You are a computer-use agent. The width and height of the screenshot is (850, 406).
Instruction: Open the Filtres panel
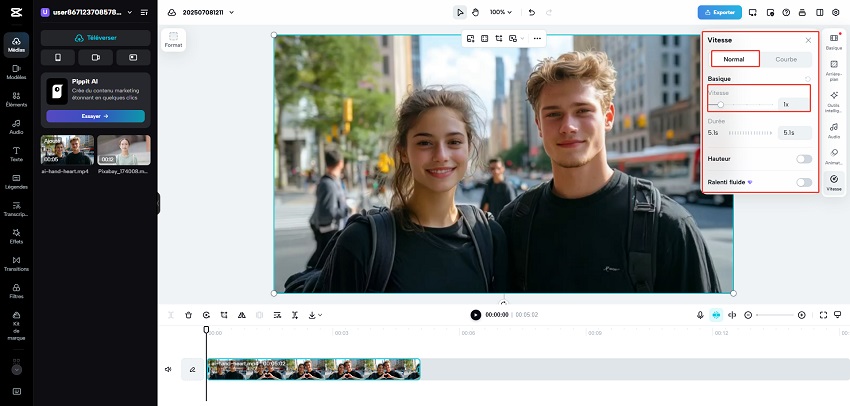pyautogui.click(x=16, y=291)
